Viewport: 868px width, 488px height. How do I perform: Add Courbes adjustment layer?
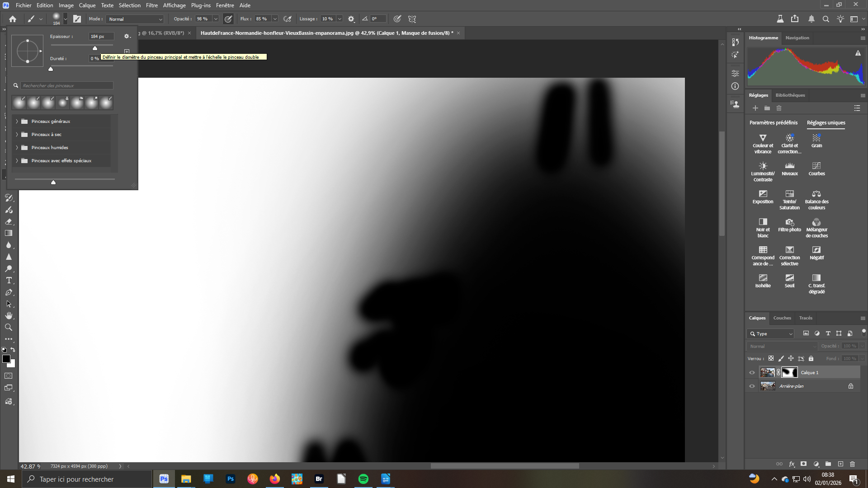[x=816, y=169]
